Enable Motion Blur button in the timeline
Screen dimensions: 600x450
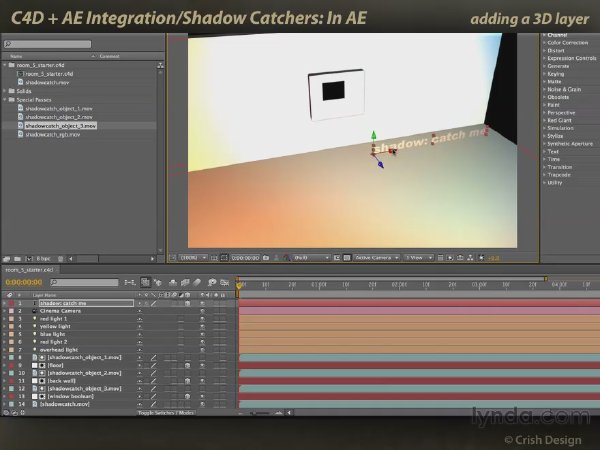pyautogui.click(x=197, y=283)
